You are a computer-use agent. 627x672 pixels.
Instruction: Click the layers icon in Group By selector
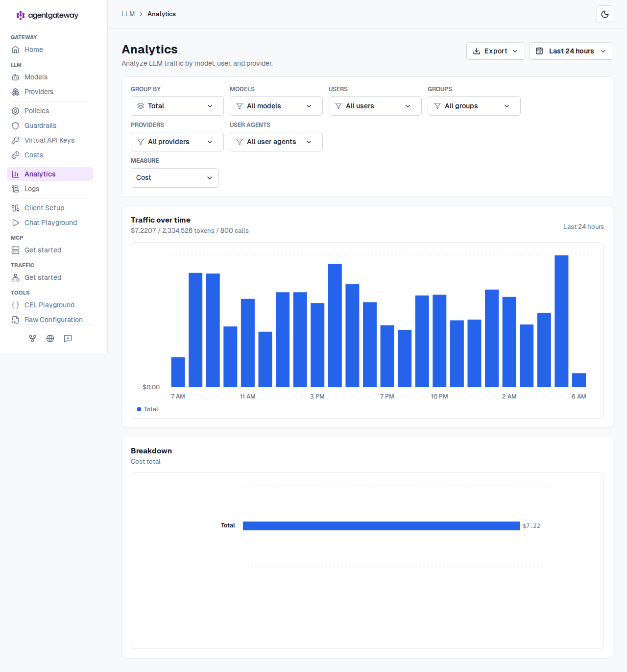(141, 106)
